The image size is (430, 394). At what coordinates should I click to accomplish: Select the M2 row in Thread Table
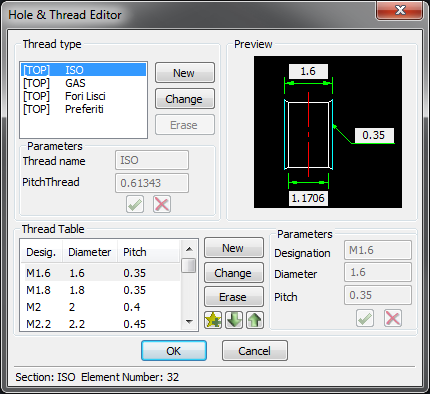(102, 307)
